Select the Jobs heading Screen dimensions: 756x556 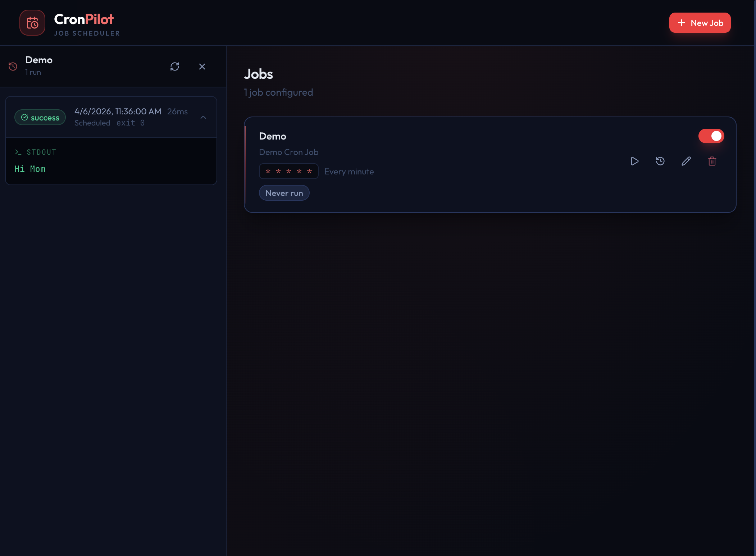(258, 74)
